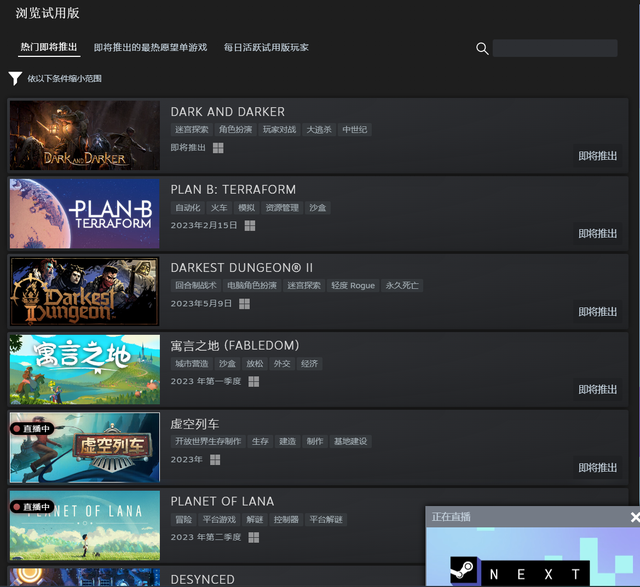Viewport: 640px width, 587px height.
Task: Click Windows platform icon for Darkest Dungeon II
Action: click(244, 304)
